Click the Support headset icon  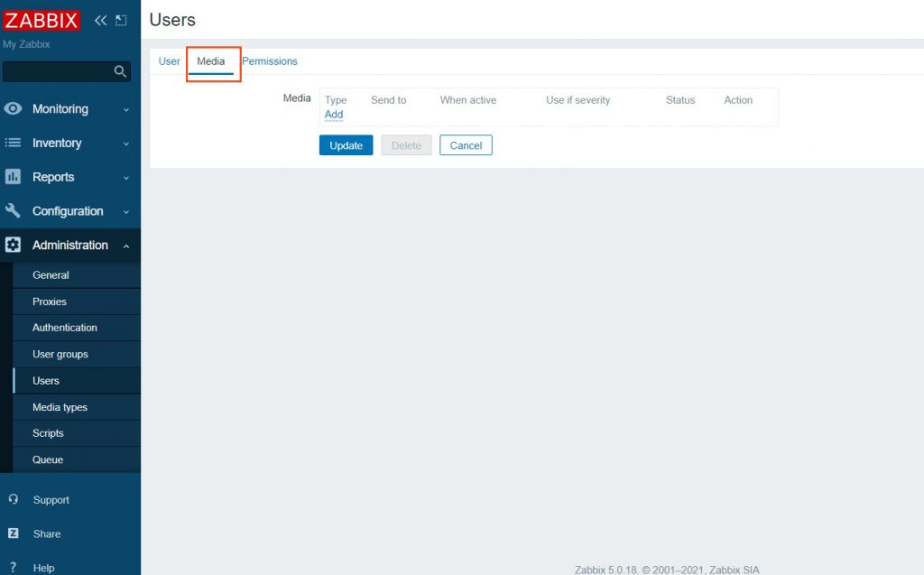pyautogui.click(x=13, y=499)
